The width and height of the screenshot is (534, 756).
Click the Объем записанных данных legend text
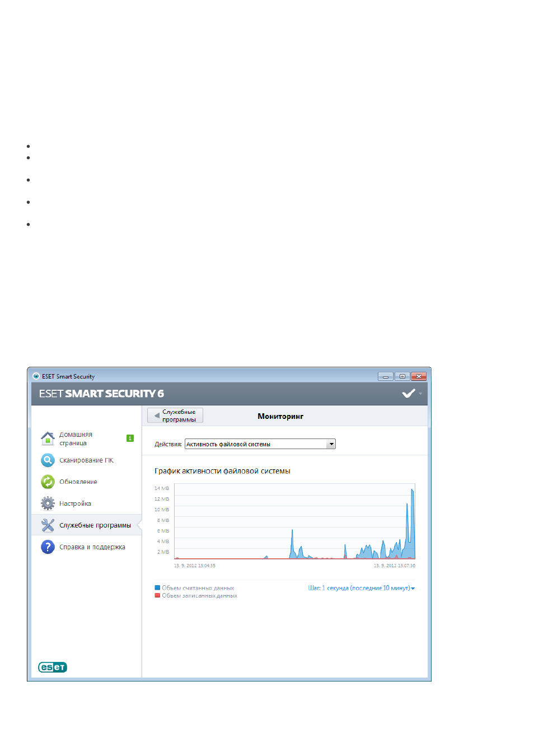[x=200, y=595]
